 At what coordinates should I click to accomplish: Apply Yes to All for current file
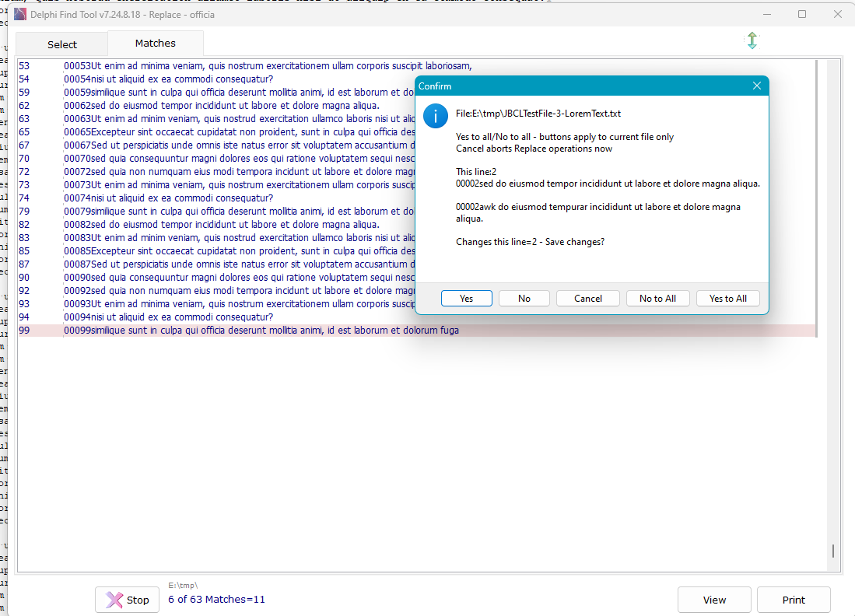[727, 299]
